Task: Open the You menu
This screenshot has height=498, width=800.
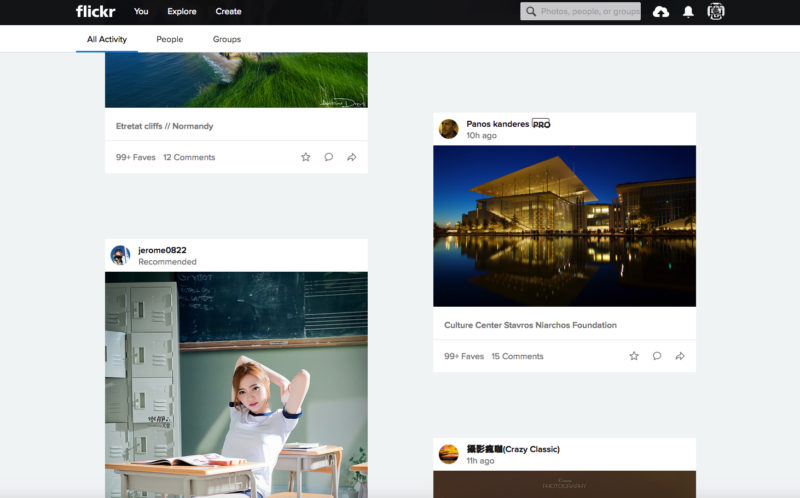Action: click(x=141, y=12)
